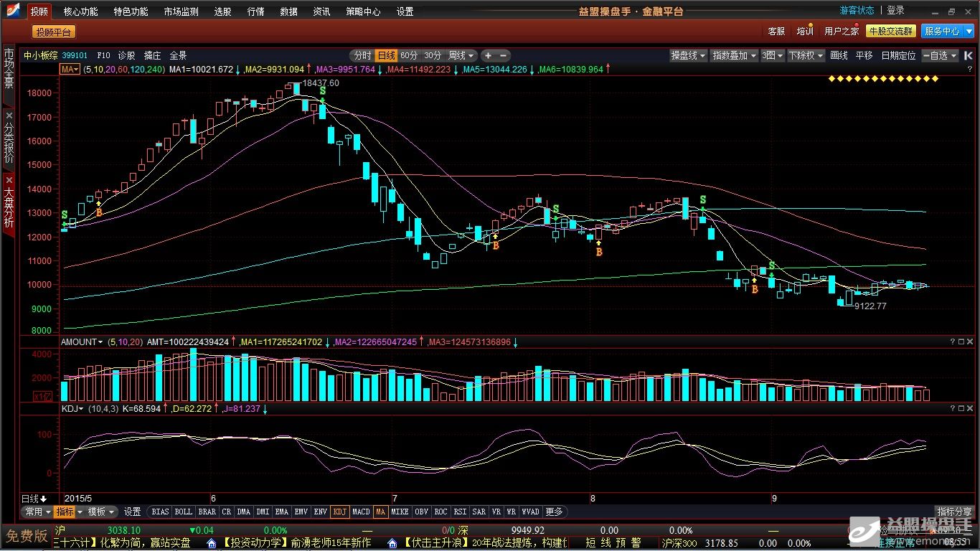
Task: Toggle the BOLL indicator
Action: point(184,512)
